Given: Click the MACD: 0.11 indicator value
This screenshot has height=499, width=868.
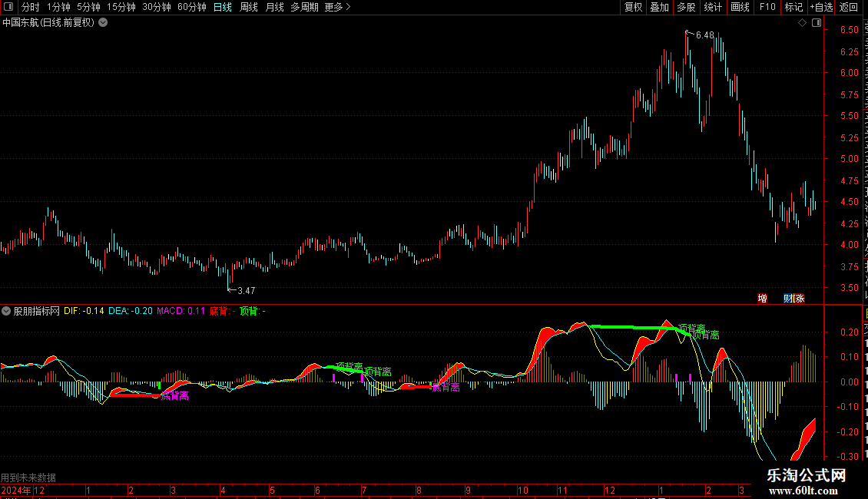Looking at the screenshot, I should tap(181, 311).
